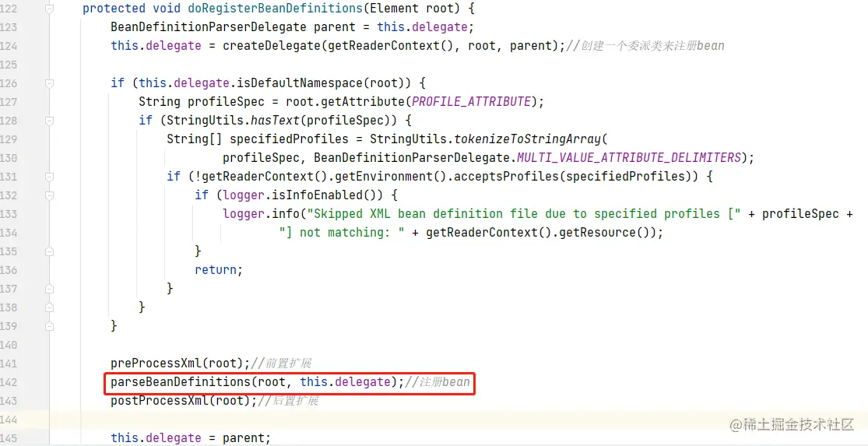Fold the logger.isInfoEnabled block on line 132
The image size is (868, 446).
click(50, 195)
